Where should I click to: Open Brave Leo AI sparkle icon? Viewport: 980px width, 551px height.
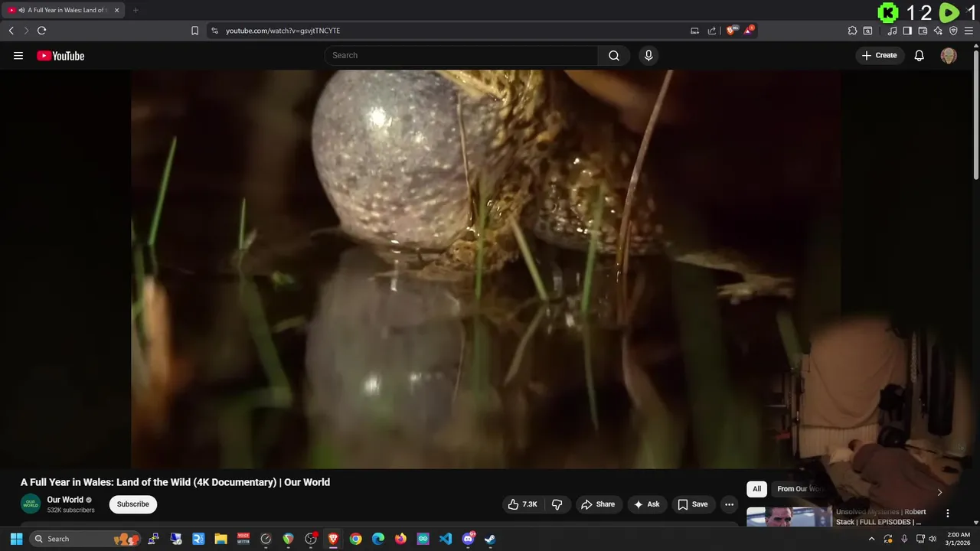(938, 31)
